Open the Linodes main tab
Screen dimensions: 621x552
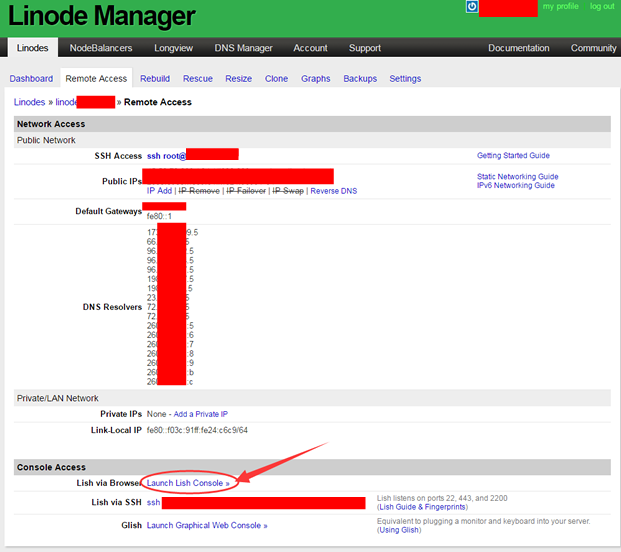click(x=32, y=48)
